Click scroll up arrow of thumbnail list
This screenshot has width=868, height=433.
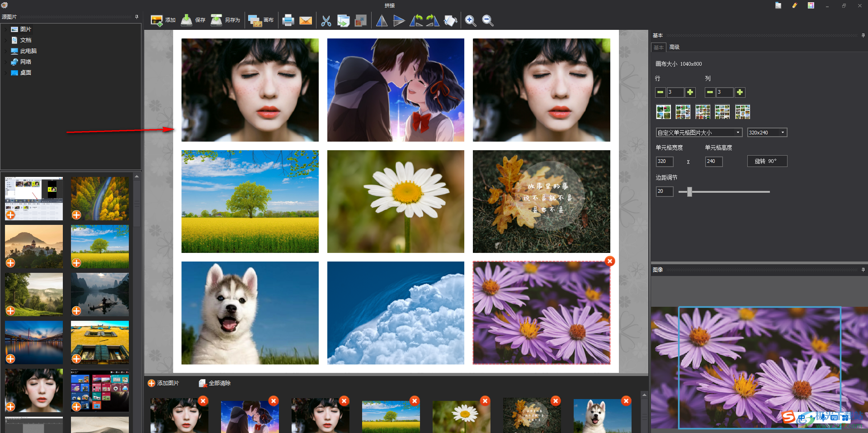point(137,176)
